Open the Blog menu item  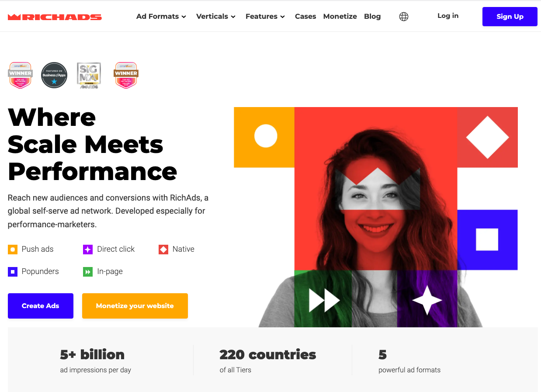tap(372, 17)
